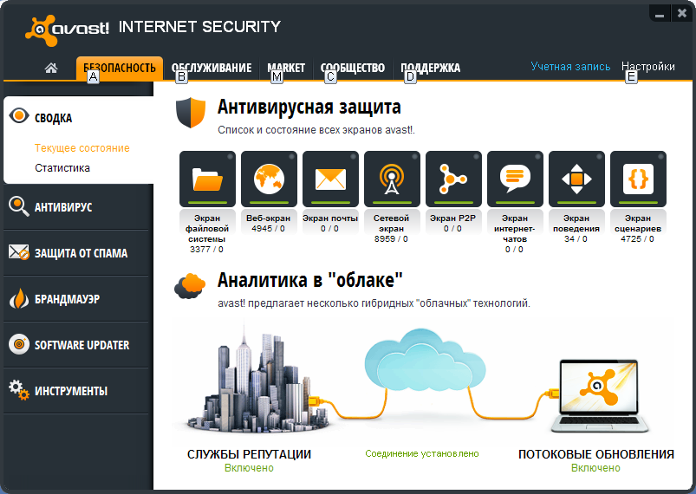This screenshot has height=494, width=696.
Task: Switch to the ОБСЛУЖИВАНИЕ tab
Action: (211, 68)
